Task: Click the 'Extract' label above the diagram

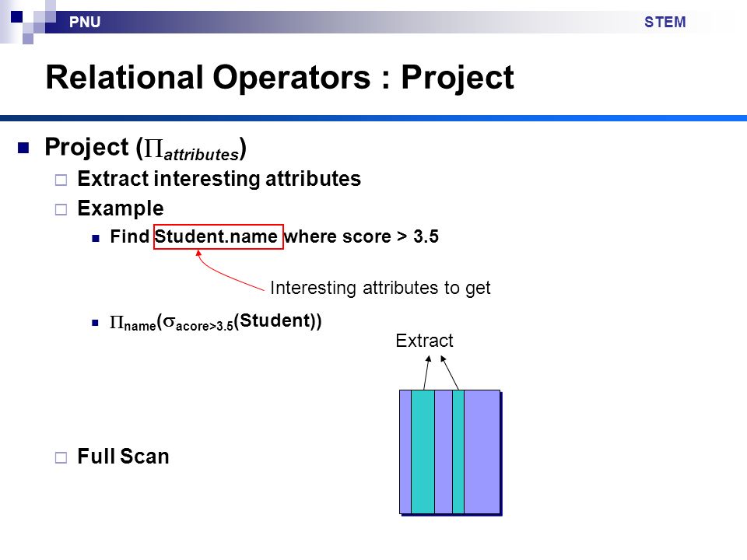Action: pos(425,341)
